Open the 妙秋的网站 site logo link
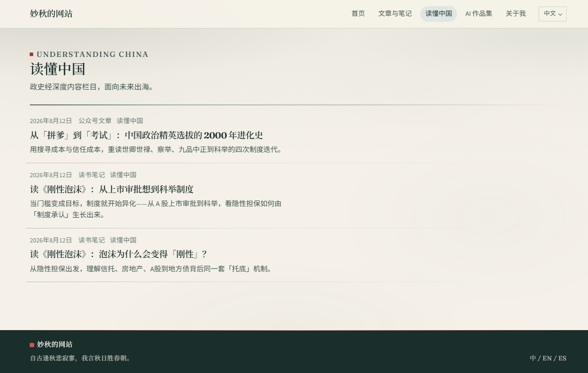 pos(51,14)
